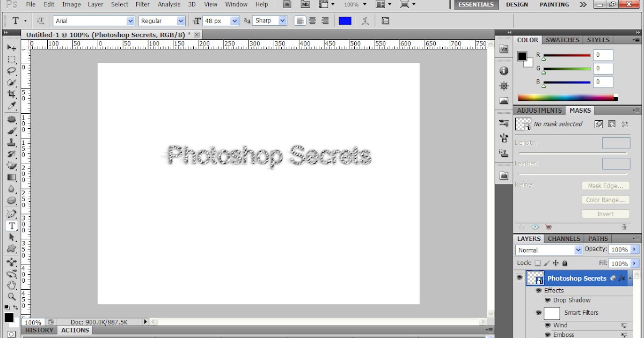Select the Brush tool
The height and width of the screenshot is (338, 644).
click(x=11, y=131)
